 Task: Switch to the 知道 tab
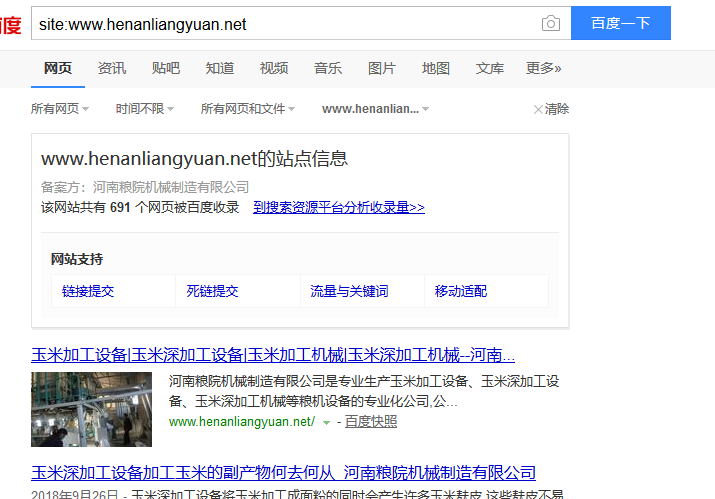point(220,68)
